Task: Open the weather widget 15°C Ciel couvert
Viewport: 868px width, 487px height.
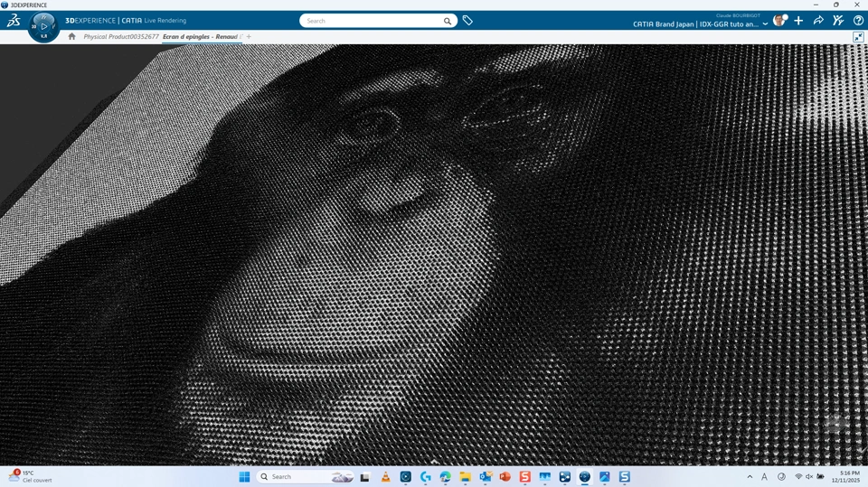Action: point(31,476)
